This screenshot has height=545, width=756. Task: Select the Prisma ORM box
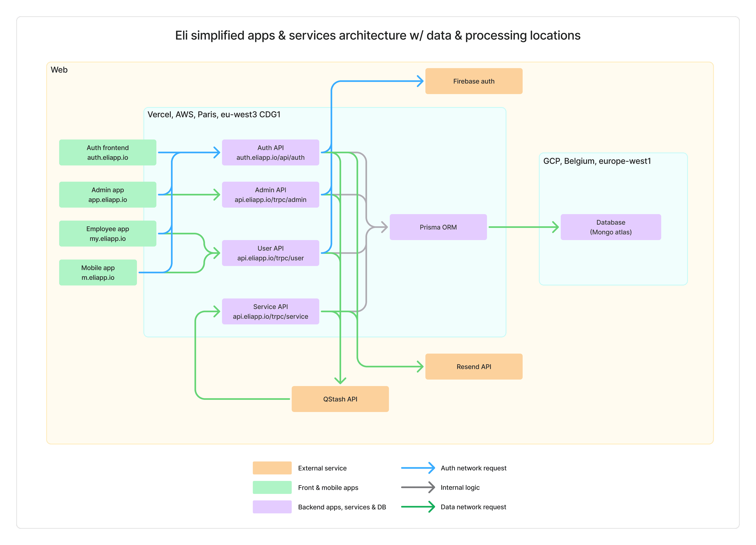tap(438, 227)
